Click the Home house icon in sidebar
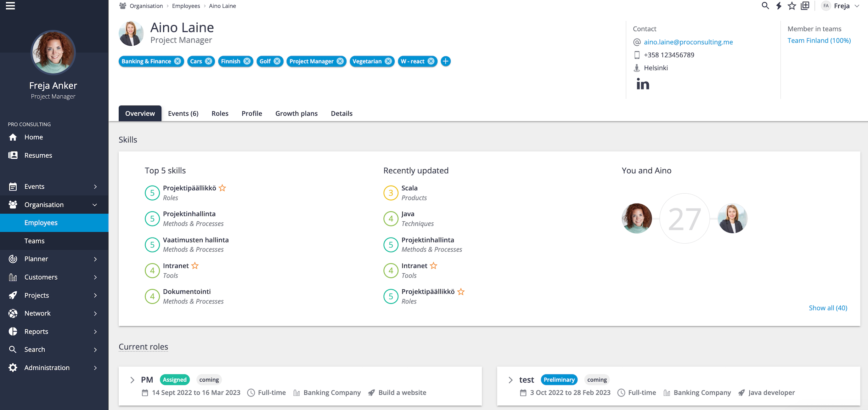The width and height of the screenshot is (868, 410). (x=13, y=137)
